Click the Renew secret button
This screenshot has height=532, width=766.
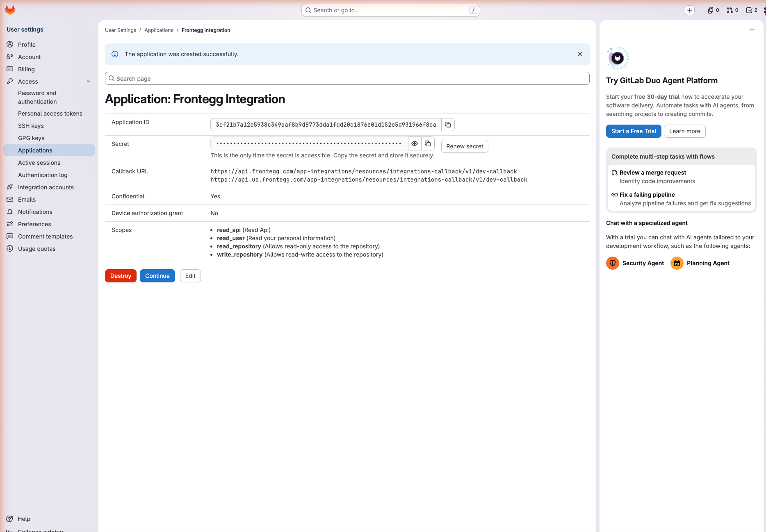465,146
